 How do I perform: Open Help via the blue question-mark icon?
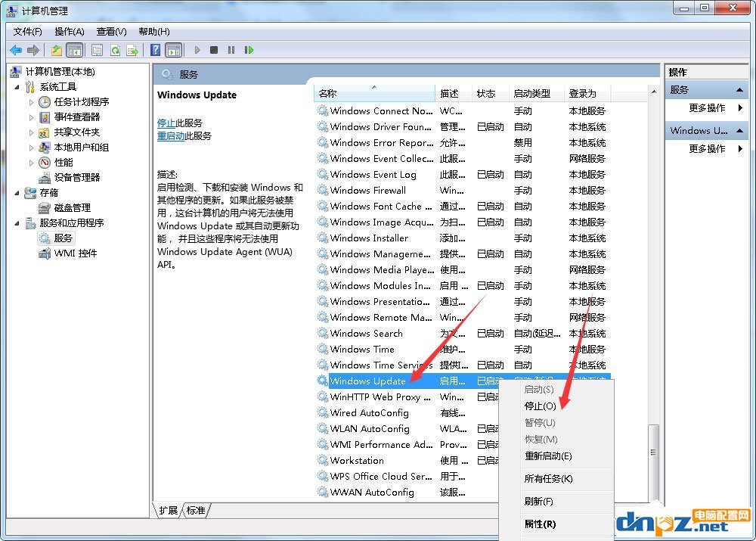coord(155,50)
